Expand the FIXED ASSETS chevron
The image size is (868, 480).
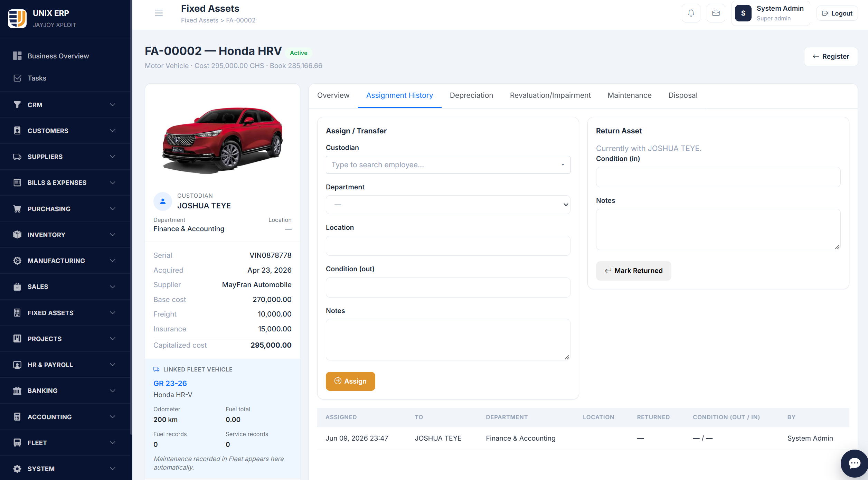point(112,313)
